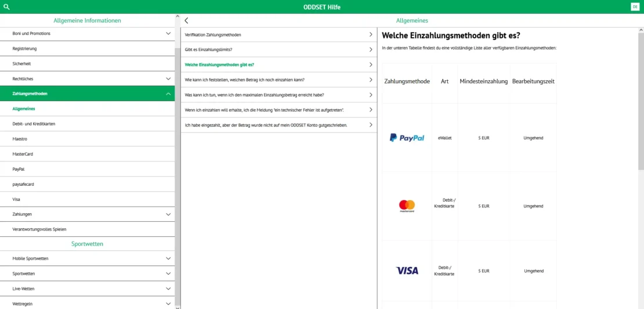Viewport: 644px width, 309px height.
Task: Expand the Zahlungen section chevron
Action: pos(168,214)
